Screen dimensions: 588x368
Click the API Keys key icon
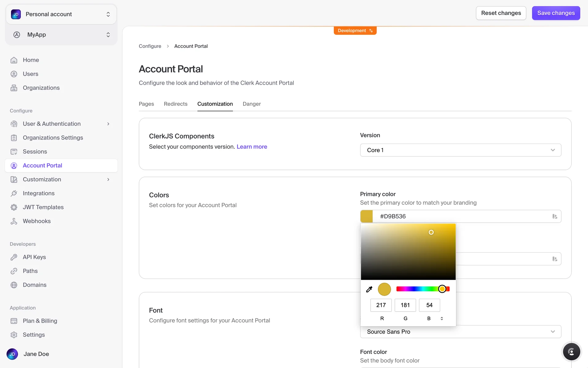[x=14, y=257]
